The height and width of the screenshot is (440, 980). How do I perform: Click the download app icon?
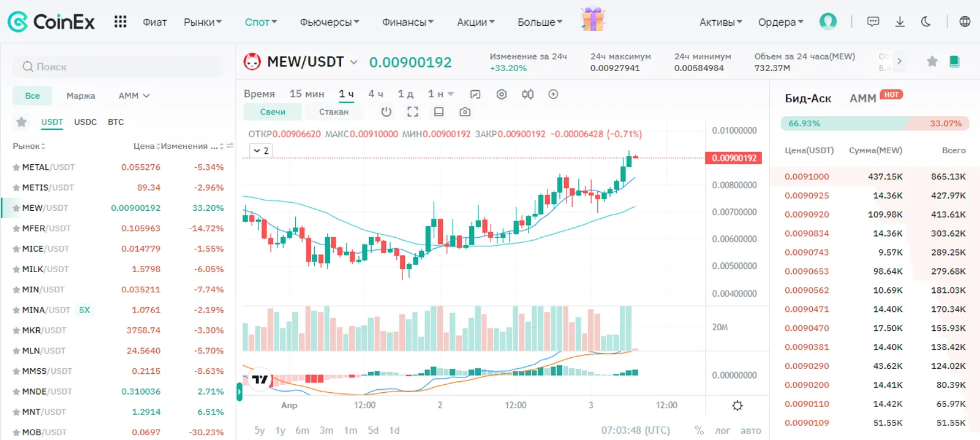900,21
